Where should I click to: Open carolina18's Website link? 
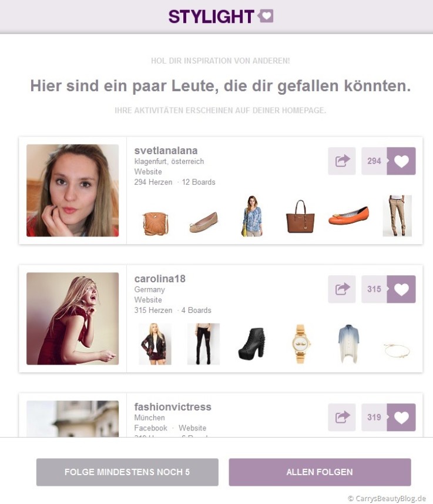pyautogui.click(x=148, y=300)
